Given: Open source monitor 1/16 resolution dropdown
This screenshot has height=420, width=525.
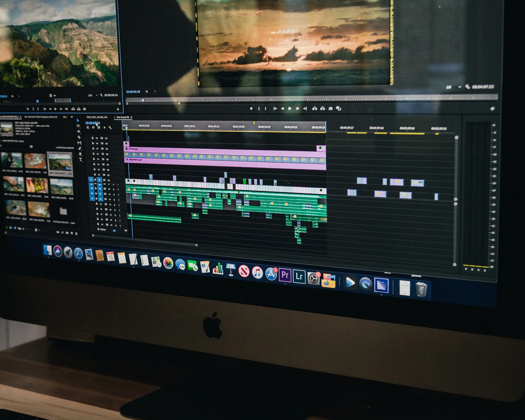Looking at the screenshot, I should coord(93,95).
